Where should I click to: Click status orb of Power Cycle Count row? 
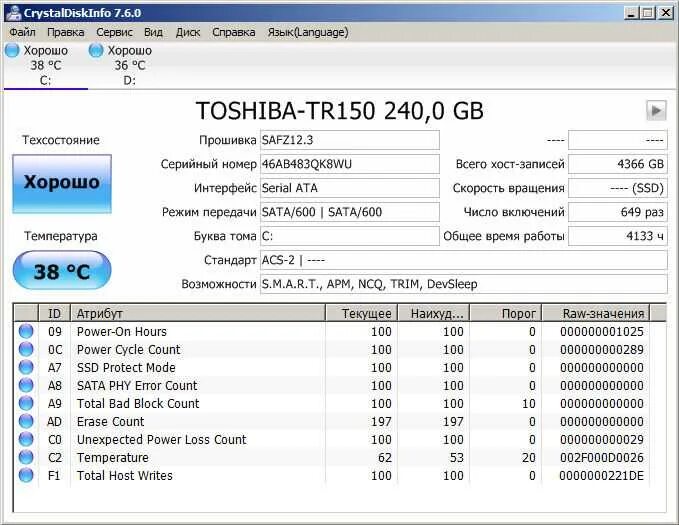[x=26, y=349]
